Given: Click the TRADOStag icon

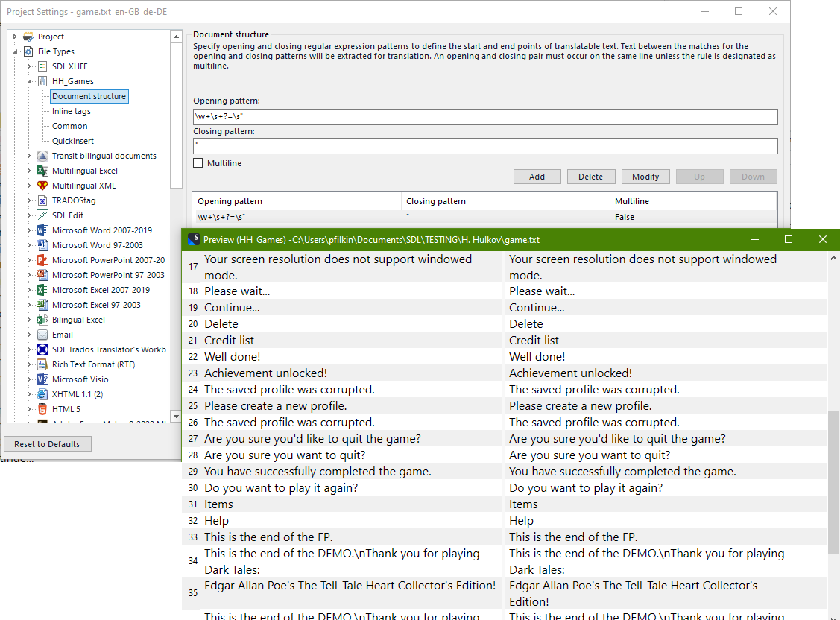Looking at the screenshot, I should [43, 200].
